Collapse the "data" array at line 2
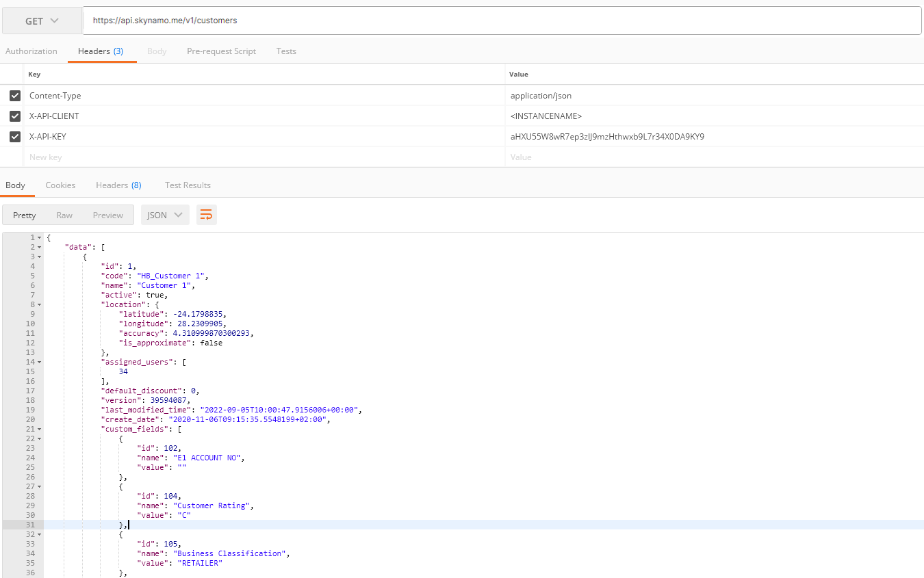 (x=39, y=247)
